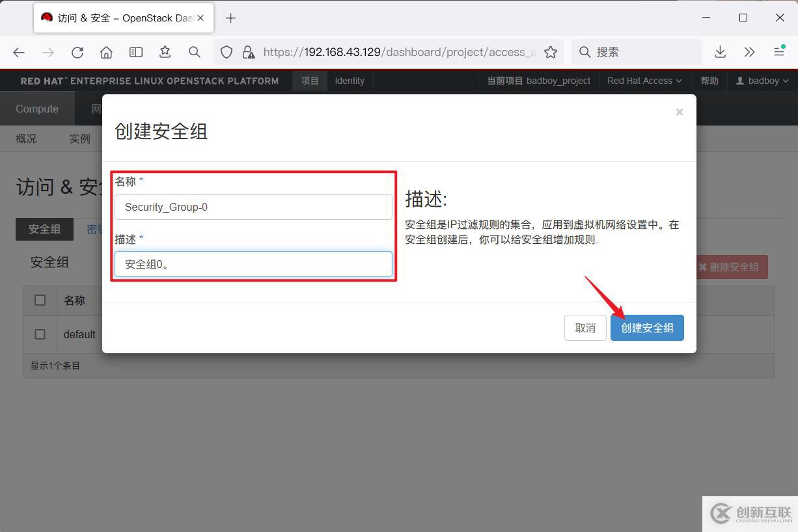Open a new tab with plus icon
Viewport: 798px width, 532px height.
(230, 18)
